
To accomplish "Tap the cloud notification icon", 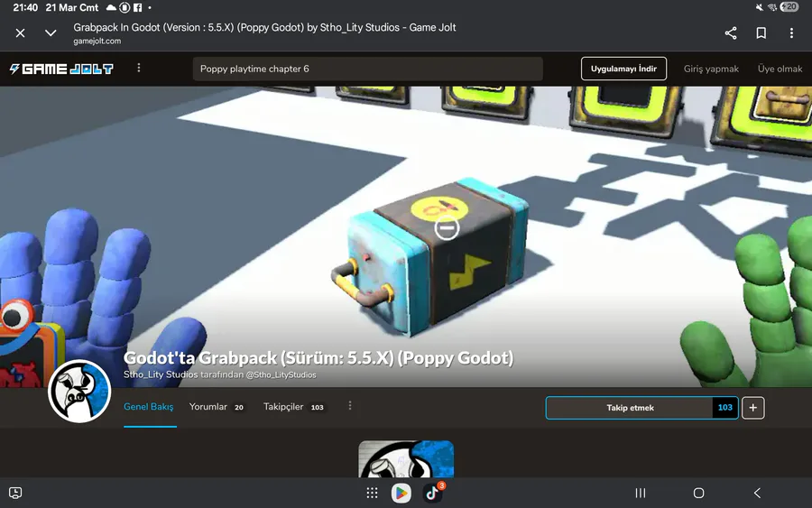I will tap(111, 8).
